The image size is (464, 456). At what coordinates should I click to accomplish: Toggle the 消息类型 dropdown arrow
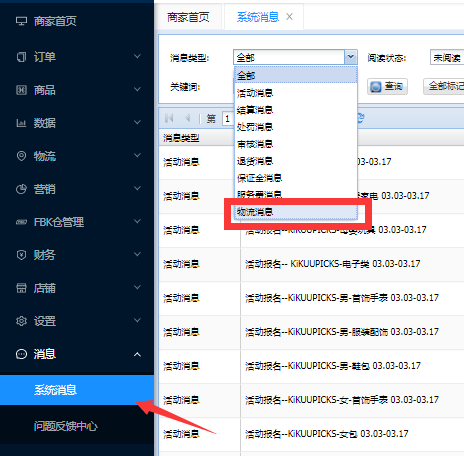(351, 57)
